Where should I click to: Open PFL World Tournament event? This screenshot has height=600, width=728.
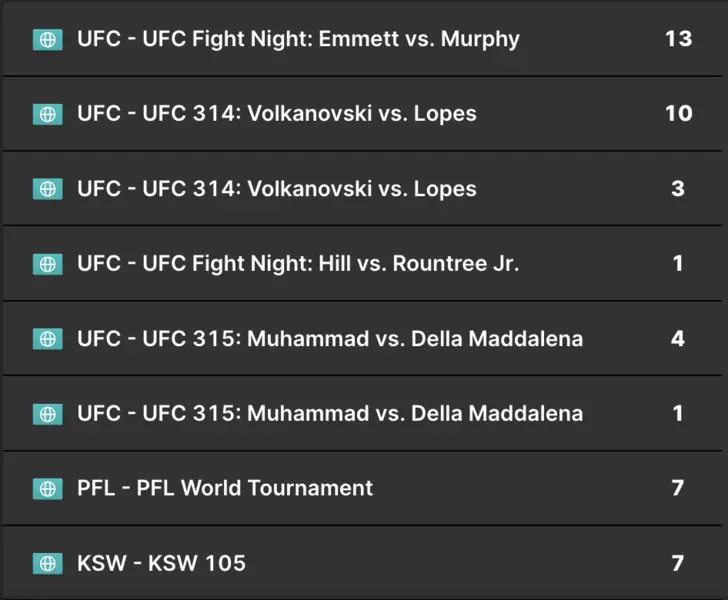225,489
